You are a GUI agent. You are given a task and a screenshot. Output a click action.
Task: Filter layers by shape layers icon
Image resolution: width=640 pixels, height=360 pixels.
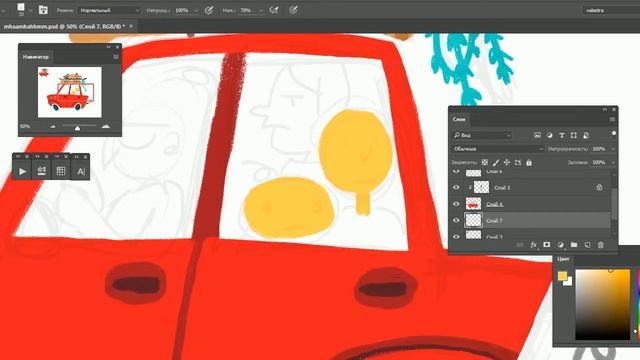(574, 136)
